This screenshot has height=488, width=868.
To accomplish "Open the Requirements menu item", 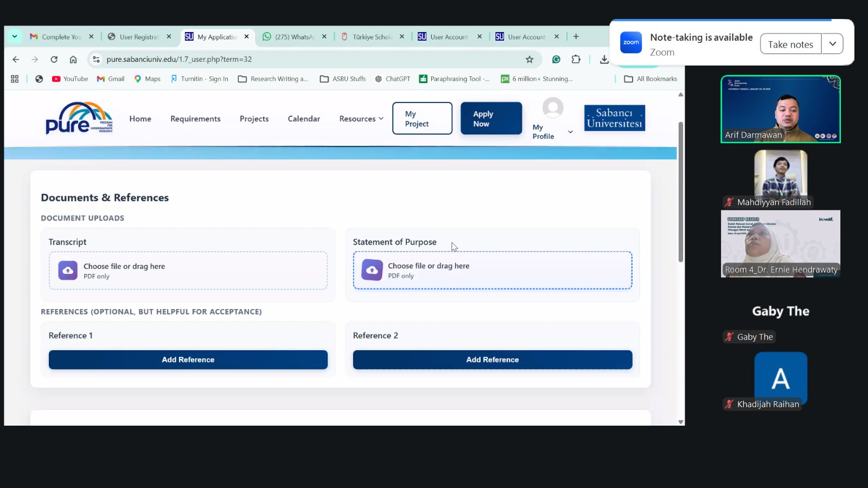I will tap(195, 119).
